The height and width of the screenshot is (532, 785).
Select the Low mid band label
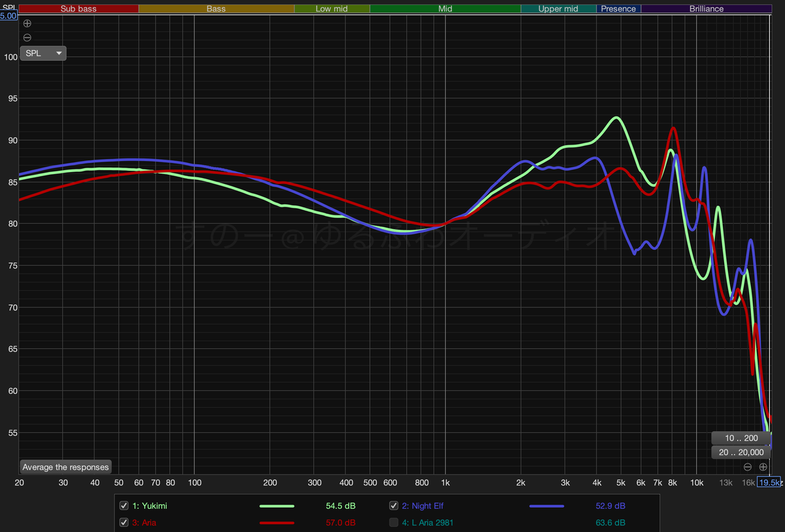click(x=332, y=9)
